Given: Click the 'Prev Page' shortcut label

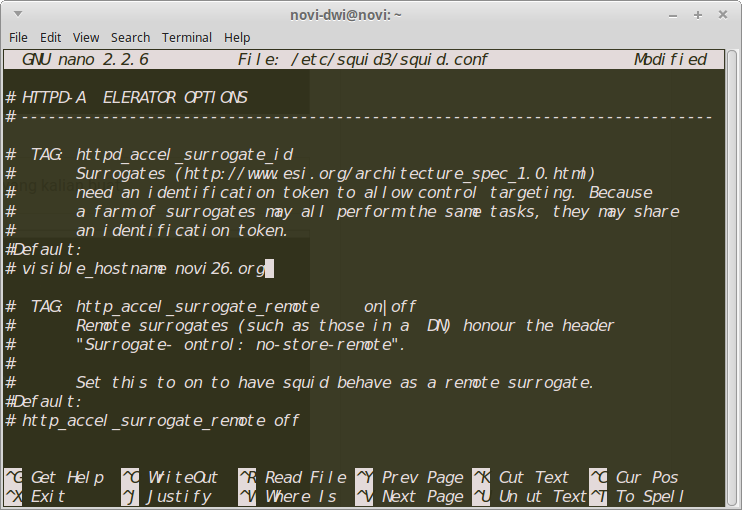Looking at the screenshot, I should coord(423,477).
